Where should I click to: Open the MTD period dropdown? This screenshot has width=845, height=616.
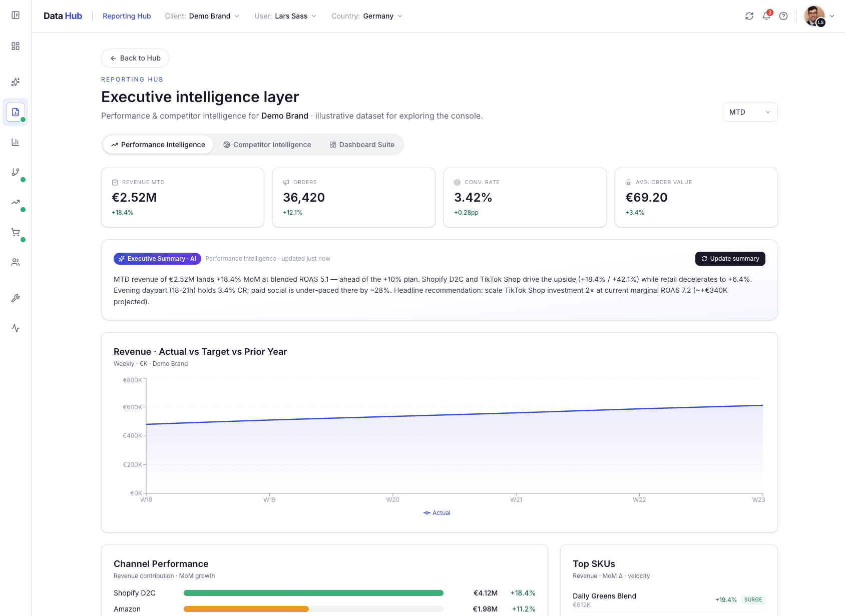(750, 112)
